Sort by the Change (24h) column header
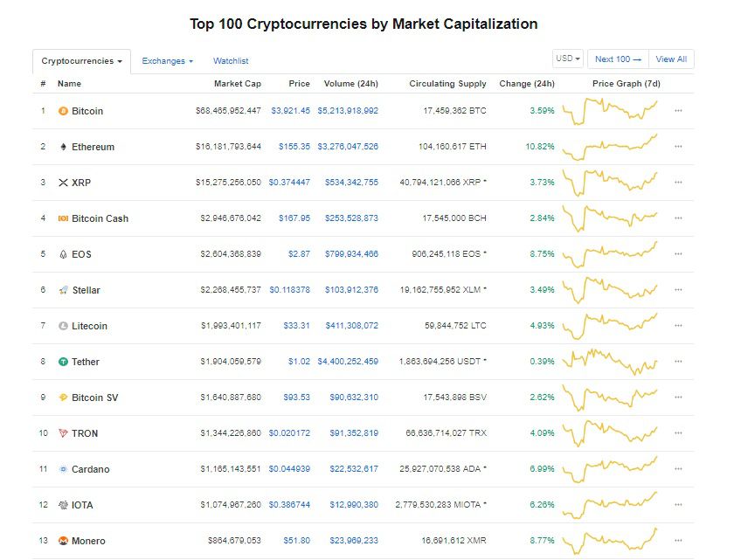The height and width of the screenshot is (560, 734). [527, 84]
